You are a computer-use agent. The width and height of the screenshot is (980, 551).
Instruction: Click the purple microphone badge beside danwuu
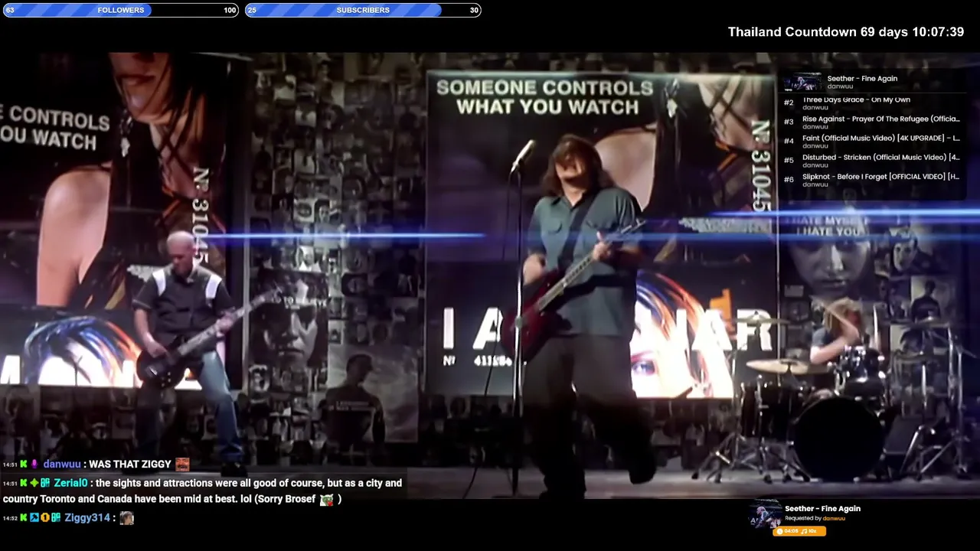[x=34, y=464]
